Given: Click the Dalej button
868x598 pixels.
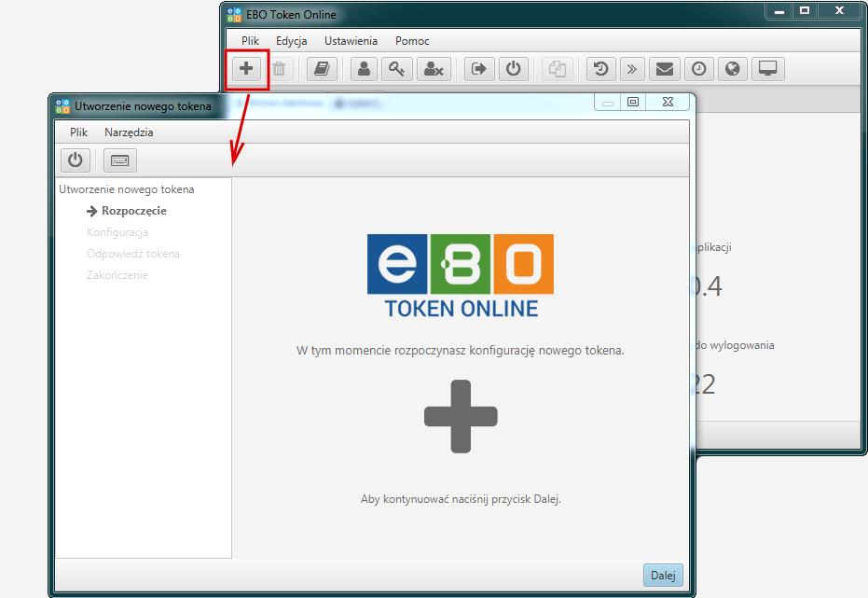Looking at the screenshot, I should pyautogui.click(x=663, y=576).
